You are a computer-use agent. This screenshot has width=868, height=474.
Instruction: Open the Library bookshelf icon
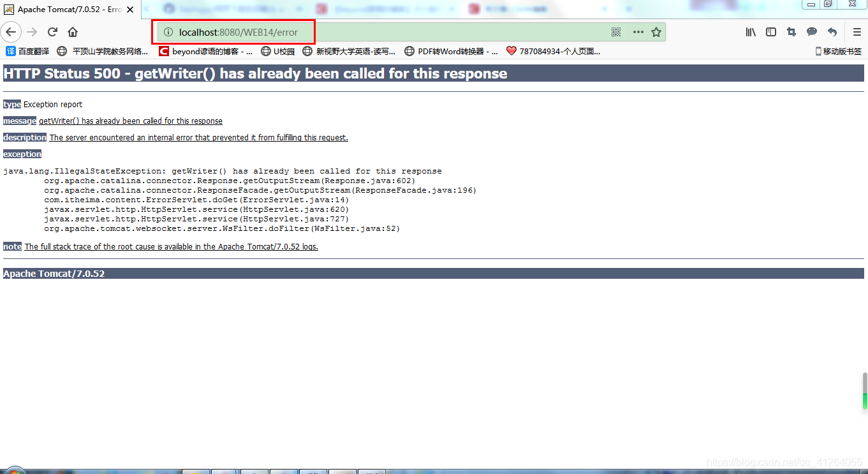click(751, 32)
